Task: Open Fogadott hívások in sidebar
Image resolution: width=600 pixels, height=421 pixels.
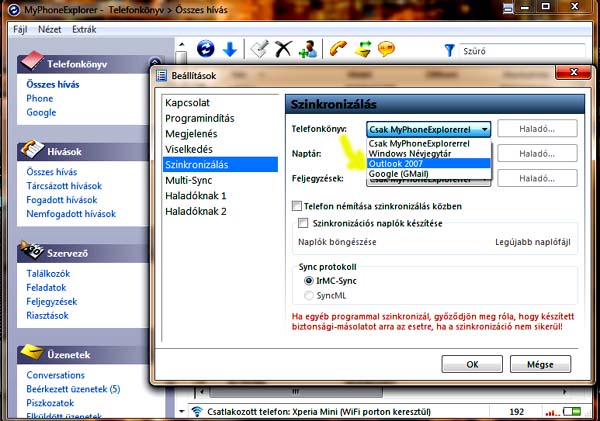Action: click(62, 200)
